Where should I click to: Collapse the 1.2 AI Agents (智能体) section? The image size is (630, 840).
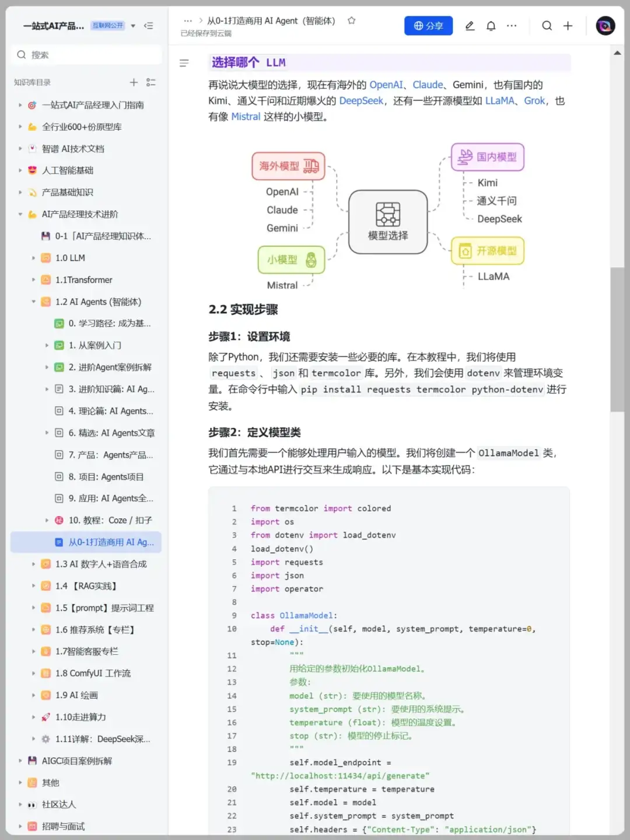(33, 302)
